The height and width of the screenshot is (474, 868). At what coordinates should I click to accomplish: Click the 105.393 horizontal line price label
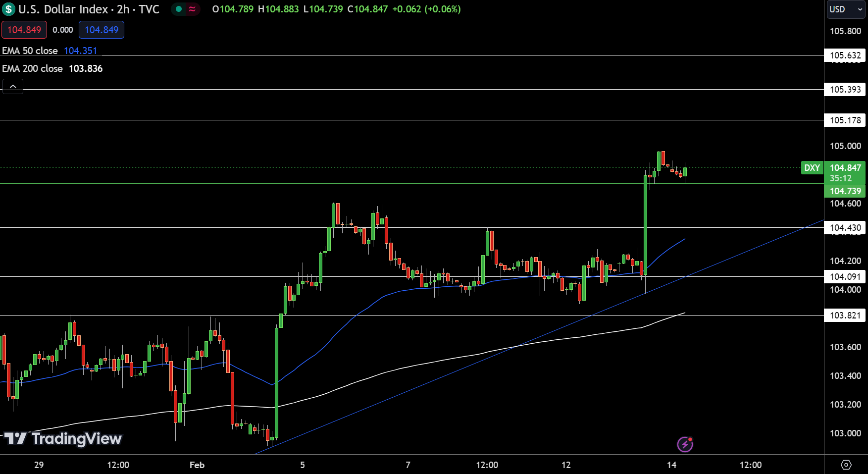(x=845, y=89)
